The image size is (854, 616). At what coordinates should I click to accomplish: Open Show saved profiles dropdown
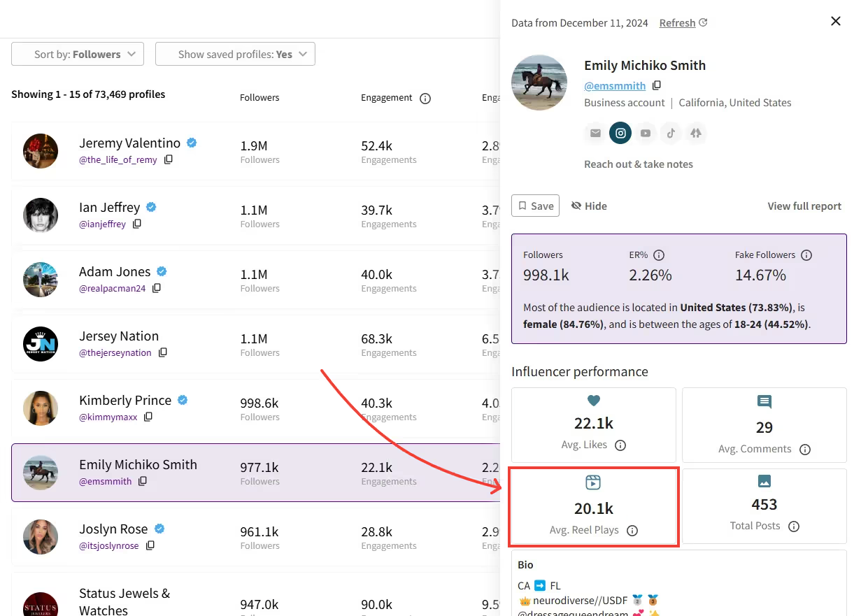235,54
